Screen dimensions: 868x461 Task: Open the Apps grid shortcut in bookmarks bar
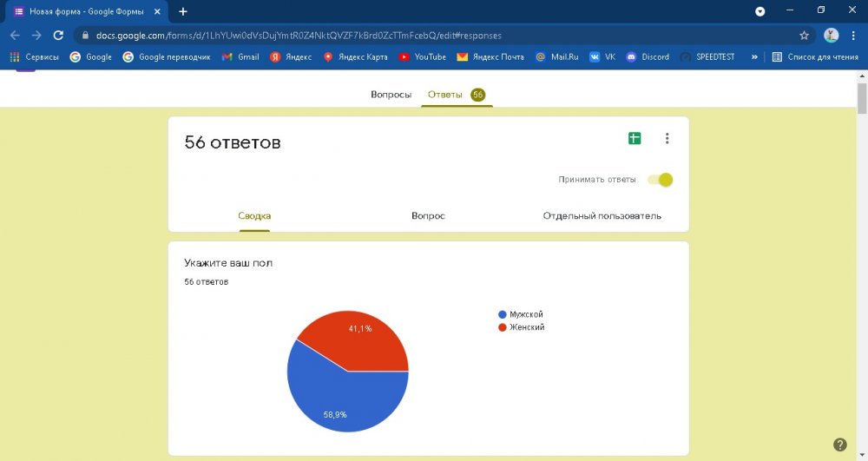pos(15,57)
